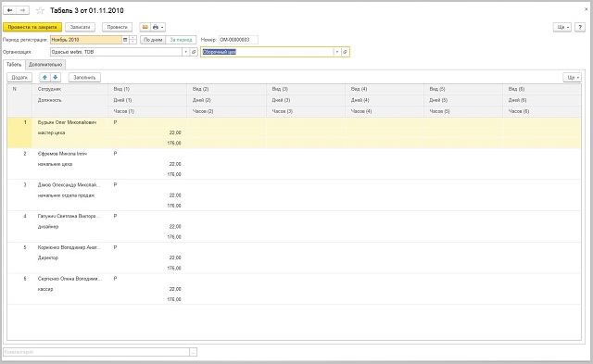This screenshot has height=364, width=593.
Task: Move selected row down with blue arrow
Action: (x=56, y=78)
